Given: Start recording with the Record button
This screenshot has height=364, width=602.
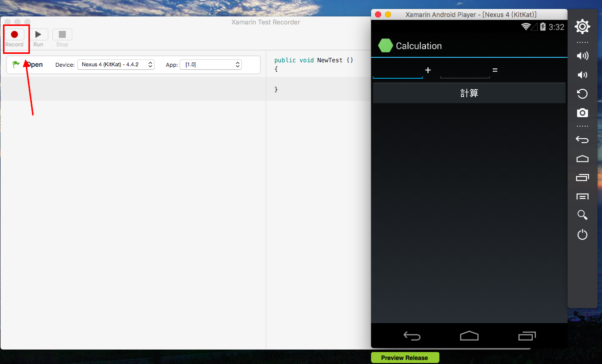Looking at the screenshot, I should pos(14,34).
